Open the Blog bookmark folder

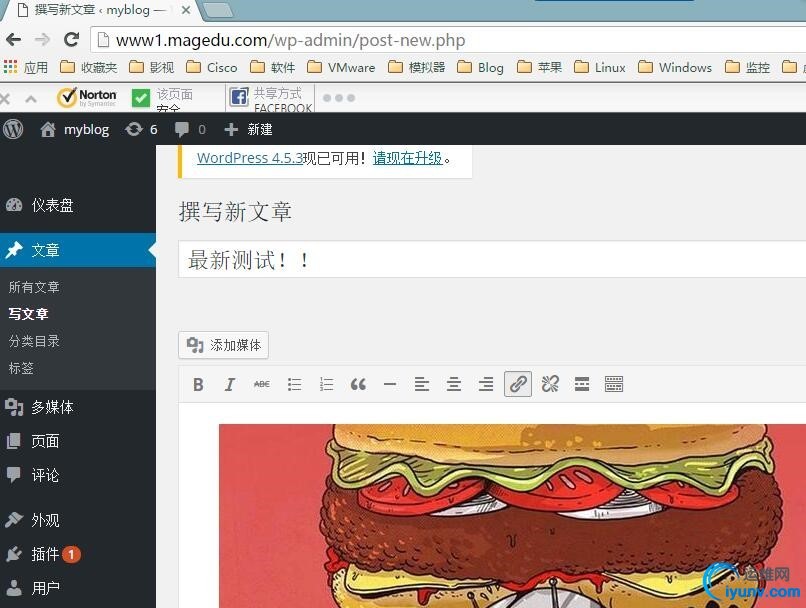(481, 67)
